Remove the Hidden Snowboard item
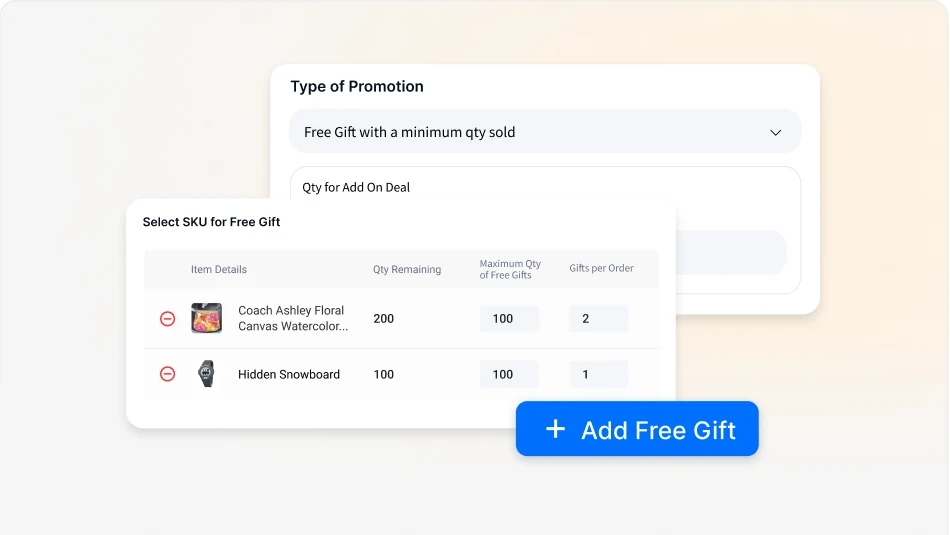 [167, 374]
